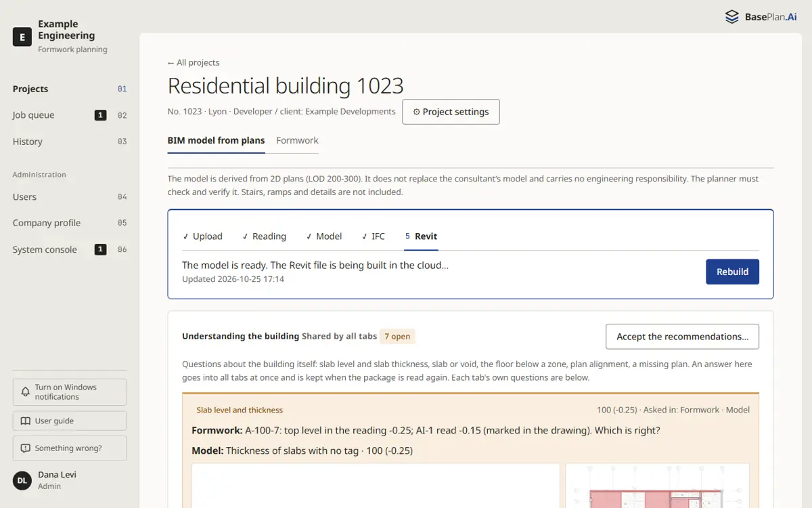This screenshot has height=508, width=812.
Task: Click the Formwork question about A-100-7
Action: click(x=426, y=430)
